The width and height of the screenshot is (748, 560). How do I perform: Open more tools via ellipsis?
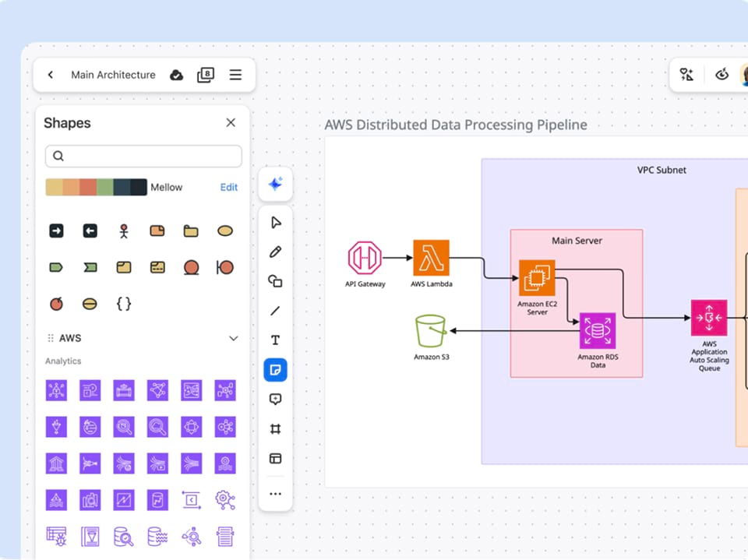(275, 494)
